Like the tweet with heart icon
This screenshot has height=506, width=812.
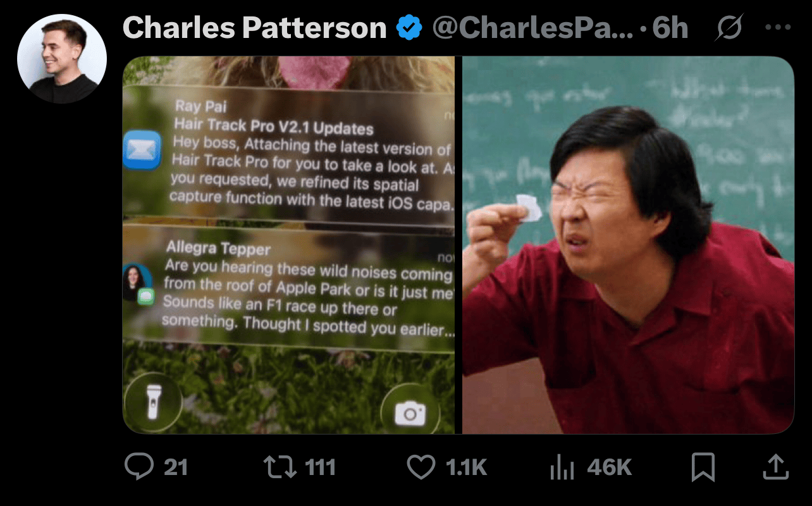pos(421,467)
